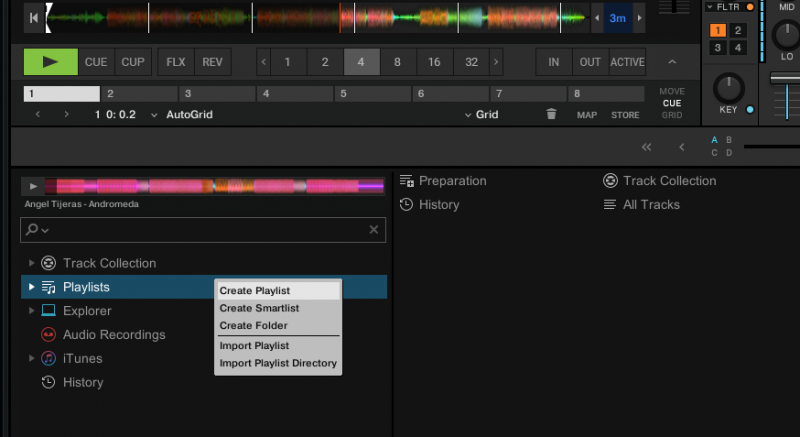Clear the search field with X
Image resolution: width=800 pixels, height=437 pixels.
click(374, 230)
